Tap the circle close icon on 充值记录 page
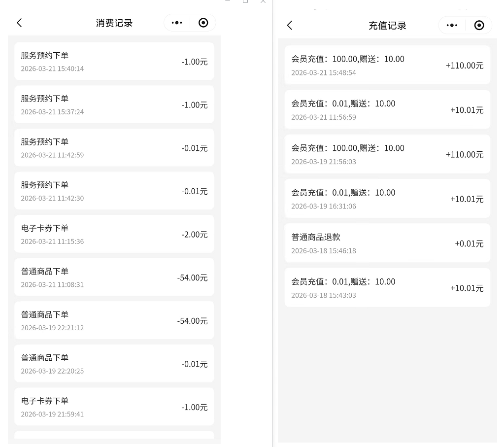This screenshot has width=504, height=447. pos(479,26)
